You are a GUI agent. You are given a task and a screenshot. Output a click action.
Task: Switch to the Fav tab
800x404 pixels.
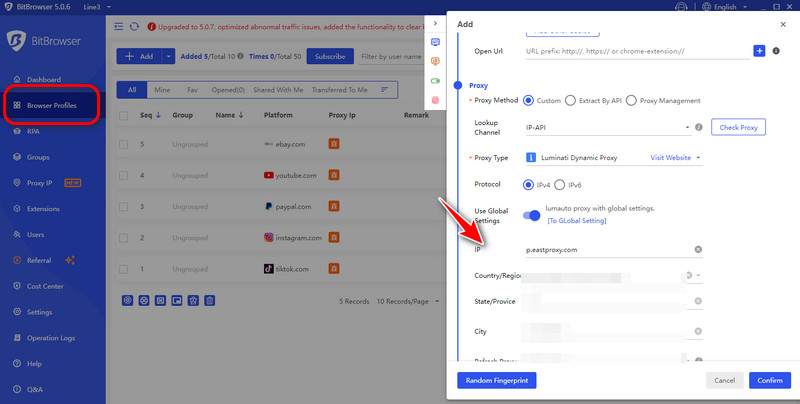coord(192,90)
